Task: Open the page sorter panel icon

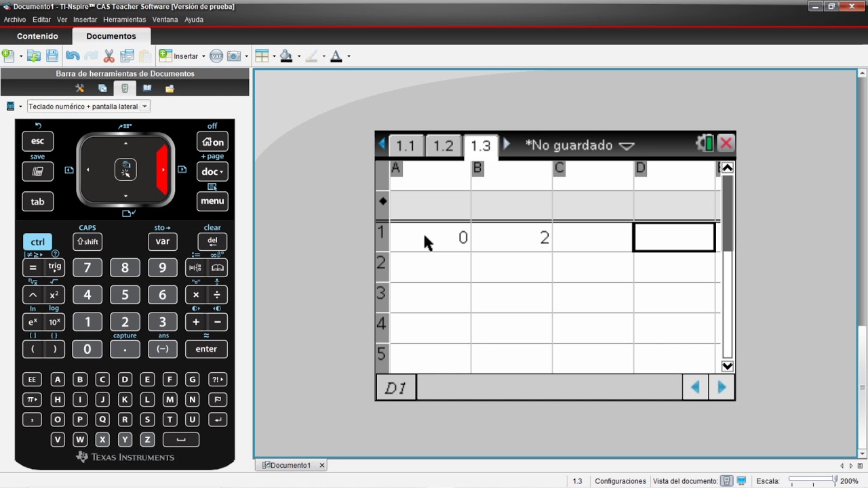Action: click(102, 88)
